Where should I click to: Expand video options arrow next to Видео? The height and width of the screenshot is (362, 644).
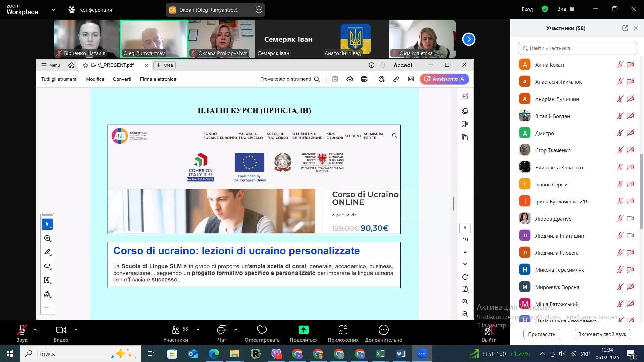click(76, 330)
